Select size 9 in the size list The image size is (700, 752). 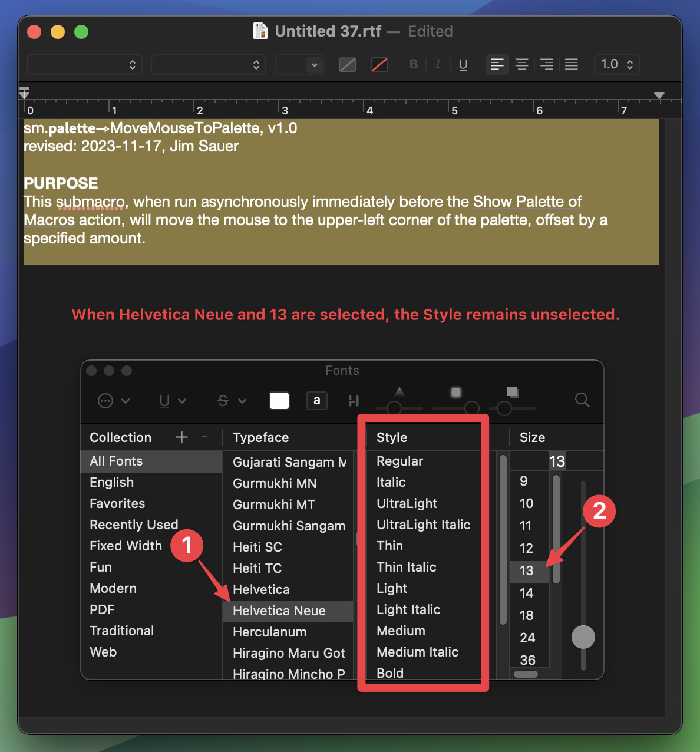tap(530, 481)
